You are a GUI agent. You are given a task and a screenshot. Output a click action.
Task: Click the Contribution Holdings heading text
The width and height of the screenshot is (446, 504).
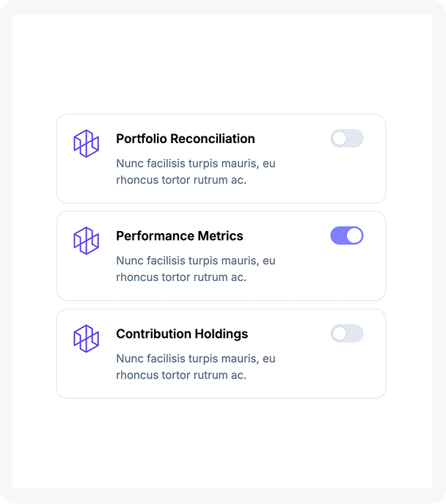click(182, 334)
